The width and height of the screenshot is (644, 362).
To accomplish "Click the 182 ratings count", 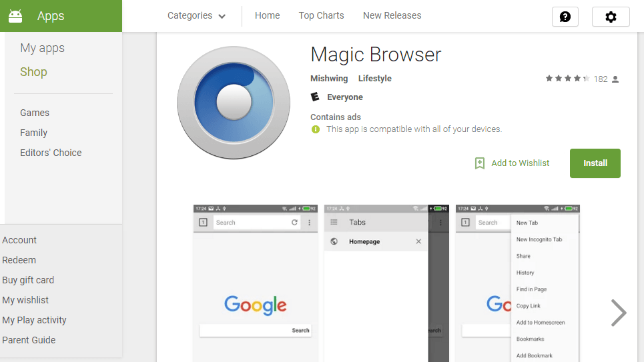I will click(x=601, y=79).
